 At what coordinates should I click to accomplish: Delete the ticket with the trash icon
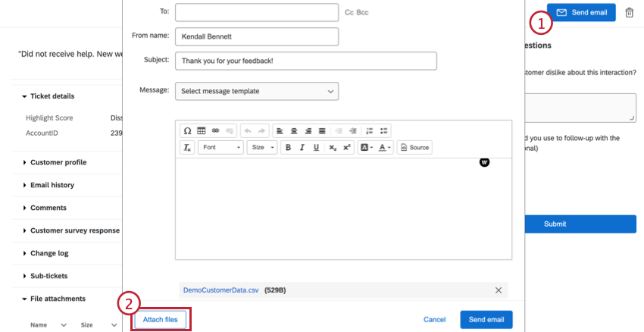(x=629, y=13)
